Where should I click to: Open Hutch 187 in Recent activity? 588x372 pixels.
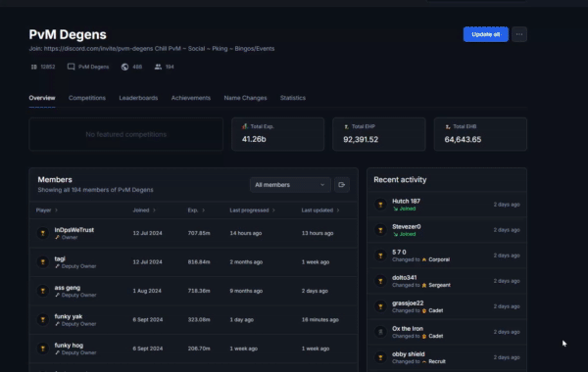pos(406,201)
